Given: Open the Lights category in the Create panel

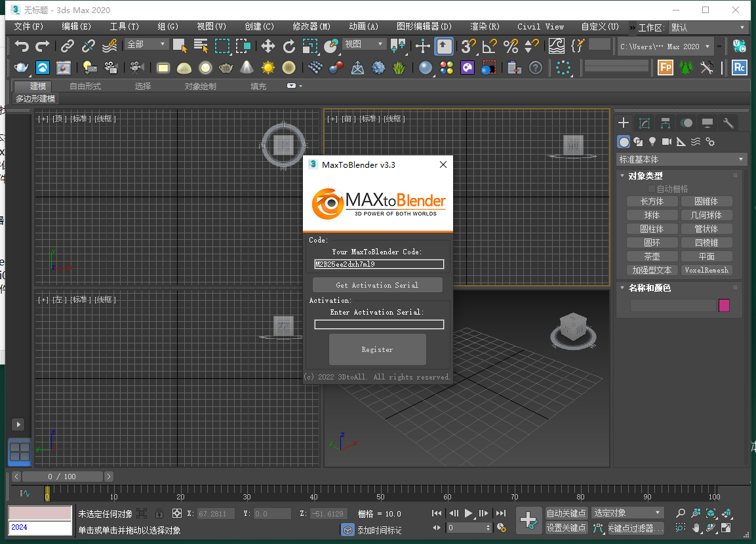Looking at the screenshot, I should point(652,142).
